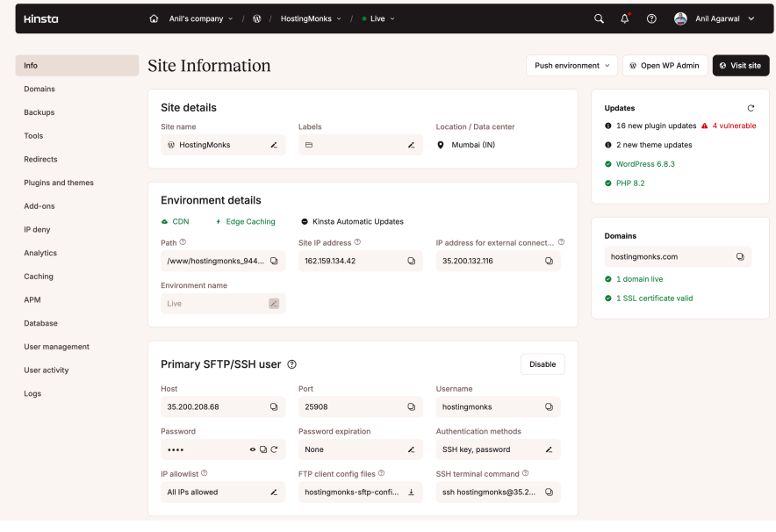The width and height of the screenshot is (776, 532).
Task: Open User management section
Action: click(56, 347)
